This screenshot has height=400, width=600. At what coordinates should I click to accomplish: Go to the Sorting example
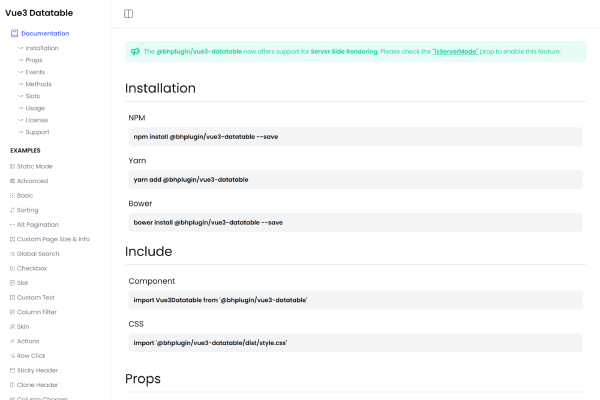(28, 210)
